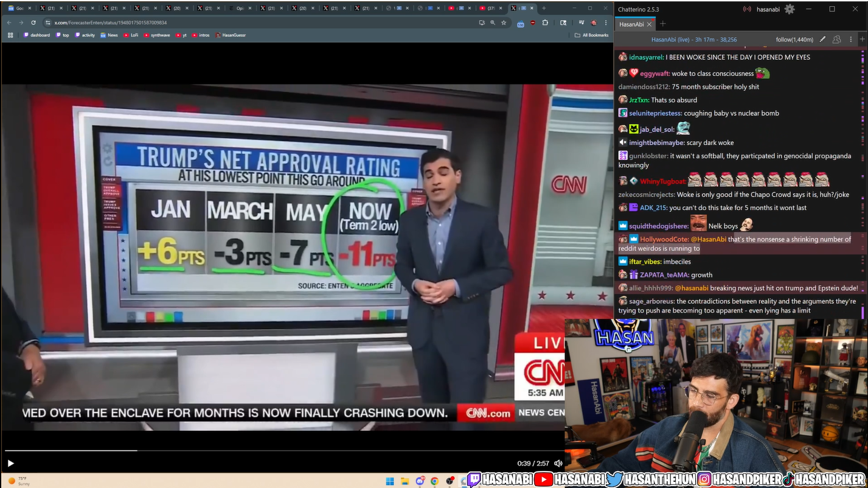Mute the video with the speaker icon
The width and height of the screenshot is (868, 488).
[558, 464]
